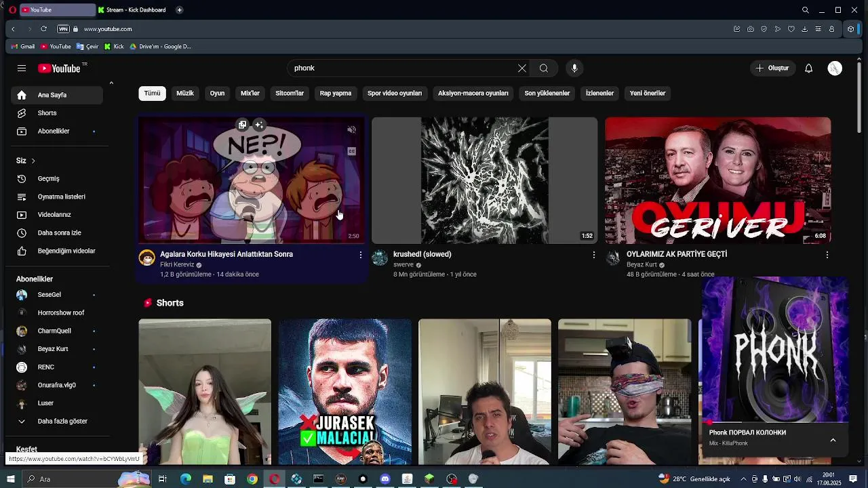Image resolution: width=868 pixels, height=488 pixels.
Task: Open the Kick bookmark
Action: tap(114, 47)
